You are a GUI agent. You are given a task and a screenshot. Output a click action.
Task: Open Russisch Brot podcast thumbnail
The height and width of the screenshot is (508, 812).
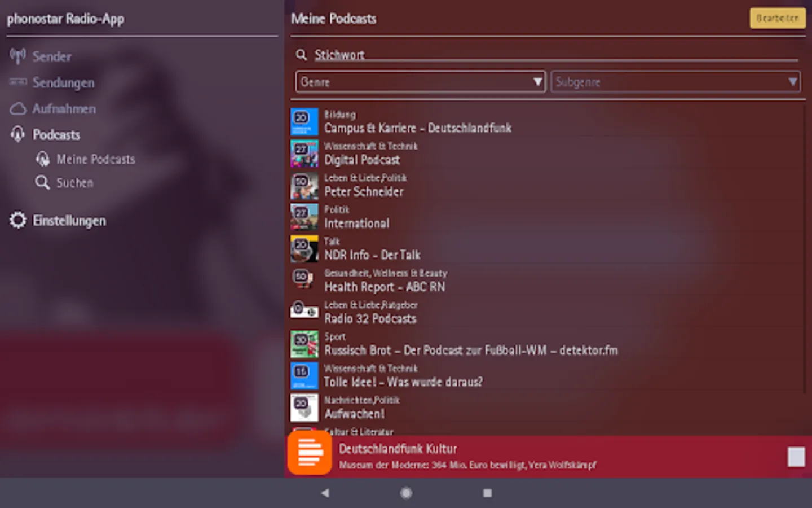pyautogui.click(x=304, y=344)
